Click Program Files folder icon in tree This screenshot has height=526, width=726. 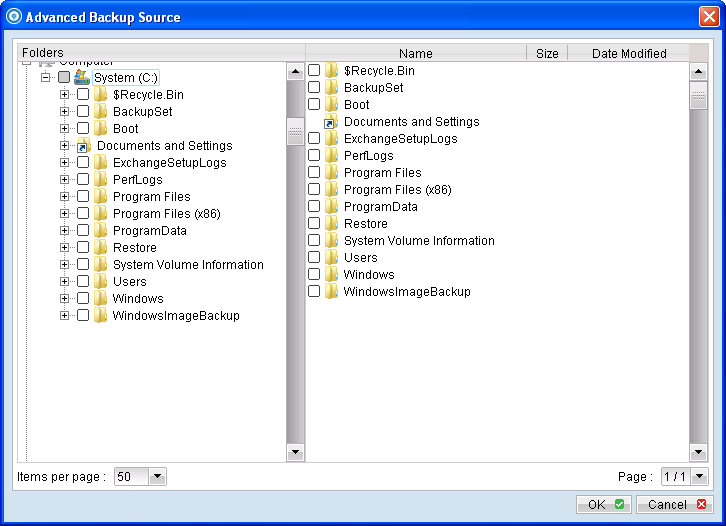tap(100, 196)
